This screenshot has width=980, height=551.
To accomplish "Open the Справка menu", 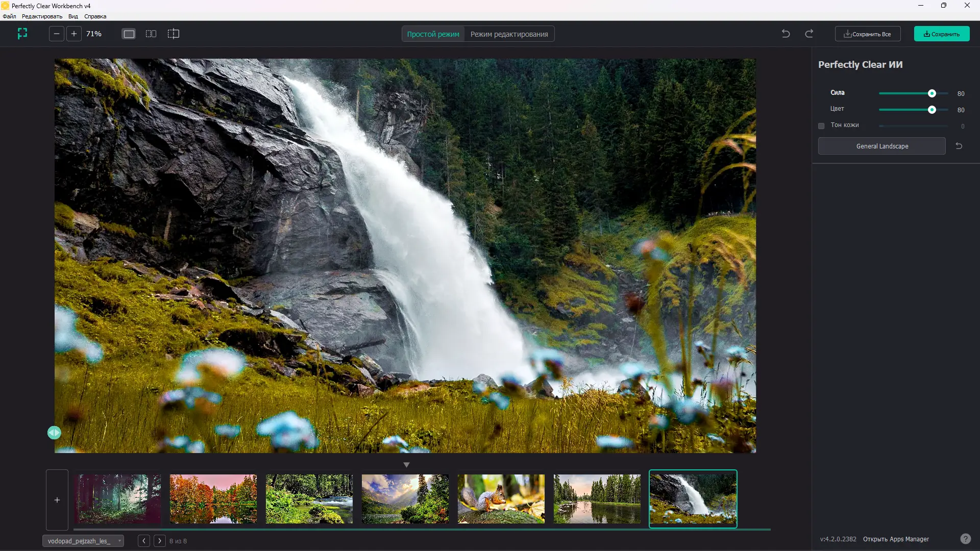I will pyautogui.click(x=95, y=16).
